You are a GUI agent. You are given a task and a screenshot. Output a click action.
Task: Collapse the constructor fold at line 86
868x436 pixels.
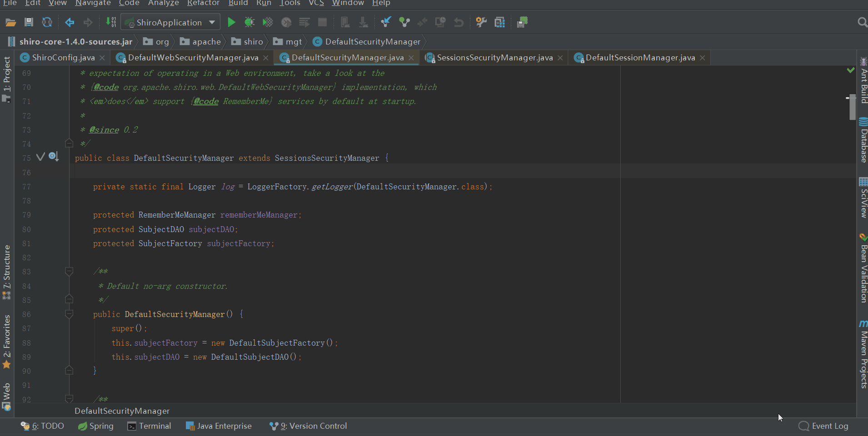pyautogui.click(x=69, y=314)
